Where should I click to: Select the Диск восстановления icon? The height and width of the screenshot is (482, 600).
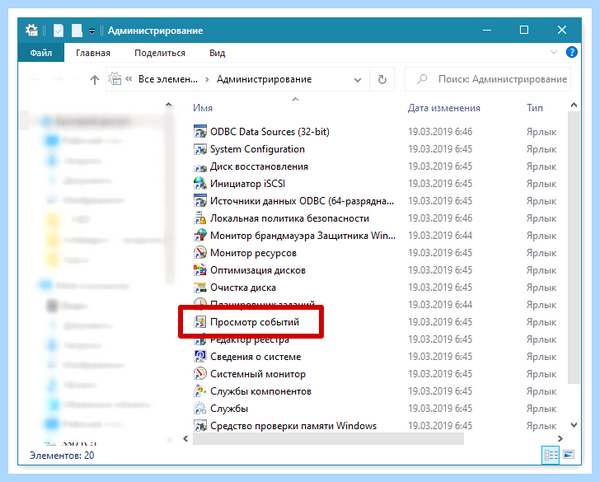[200, 167]
